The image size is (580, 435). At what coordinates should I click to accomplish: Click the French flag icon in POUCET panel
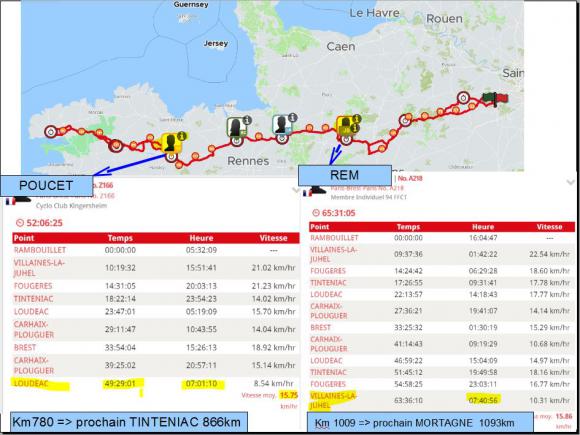pos(10,201)
